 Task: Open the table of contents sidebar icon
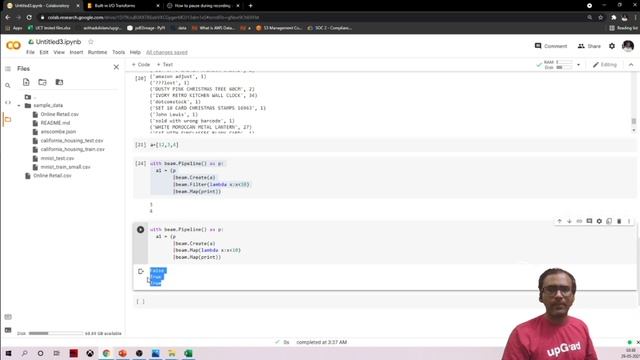click(8, 69)
